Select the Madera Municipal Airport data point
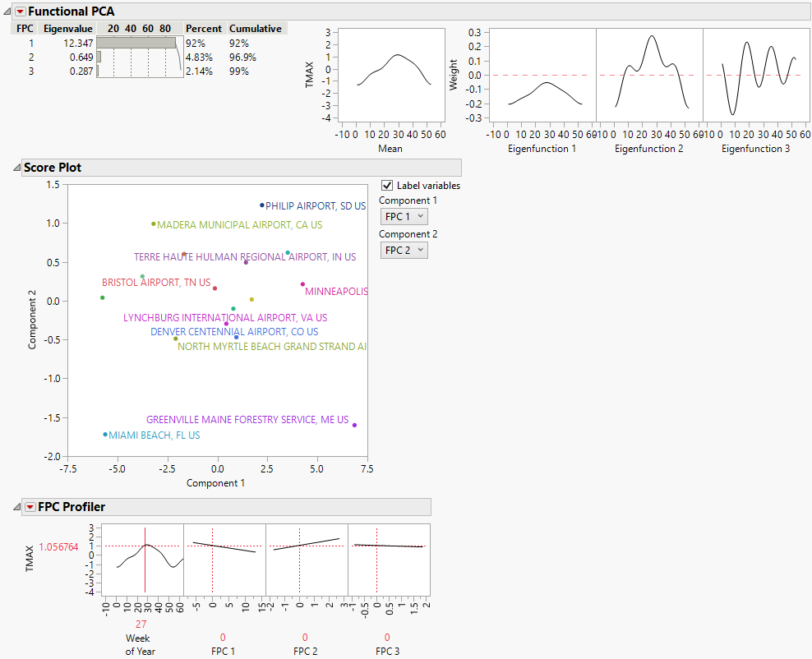 pos(154,224)
